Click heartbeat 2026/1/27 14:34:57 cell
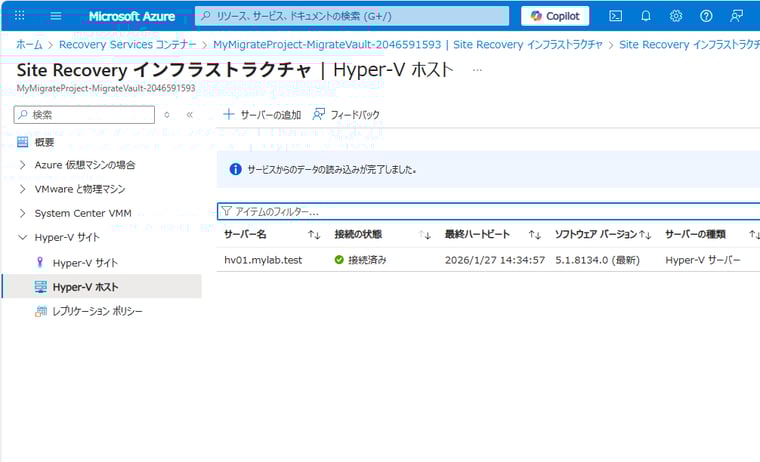The width and height of the screenshot is (760, 462). [x=495, y=260]
